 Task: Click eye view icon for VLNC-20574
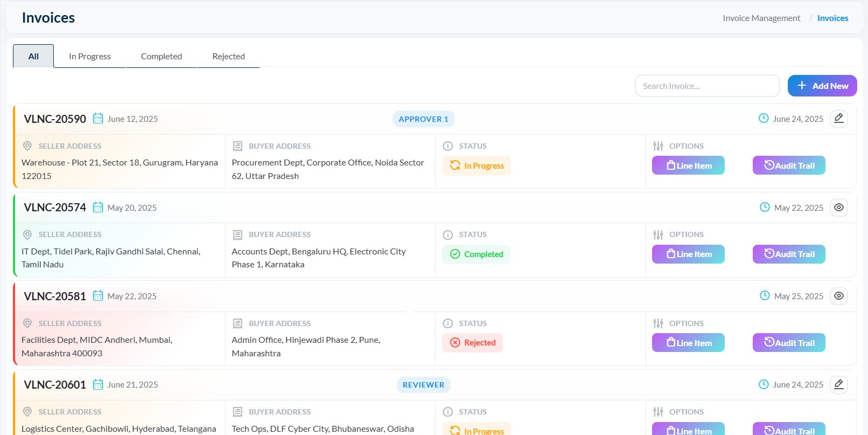(x=838, y=208)
